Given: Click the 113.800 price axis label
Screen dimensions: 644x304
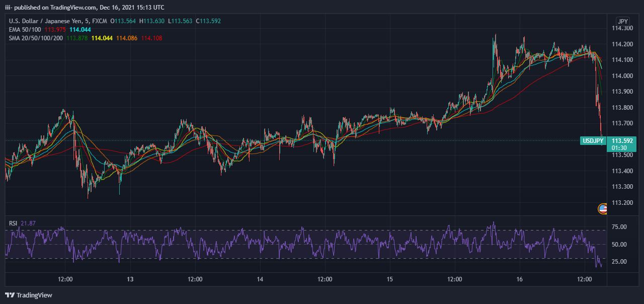Looking at the screenshot, I should pyautogui.click(x=622, y=108).
